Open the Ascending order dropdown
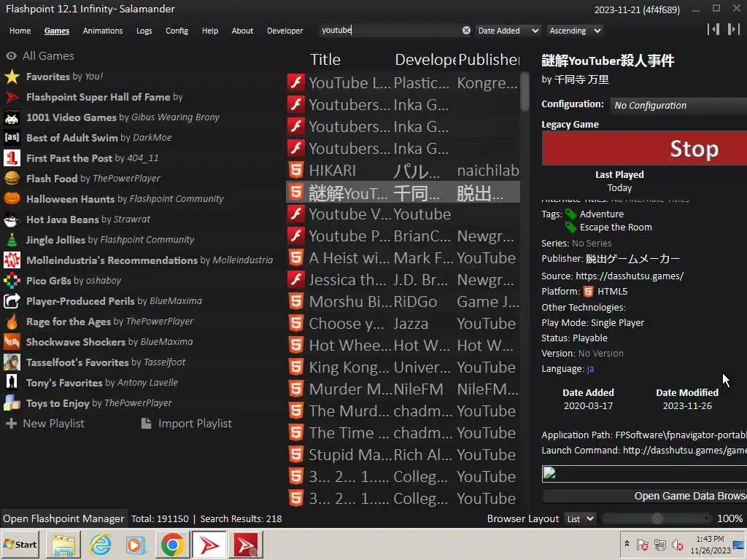 click(x=575, y=31)
